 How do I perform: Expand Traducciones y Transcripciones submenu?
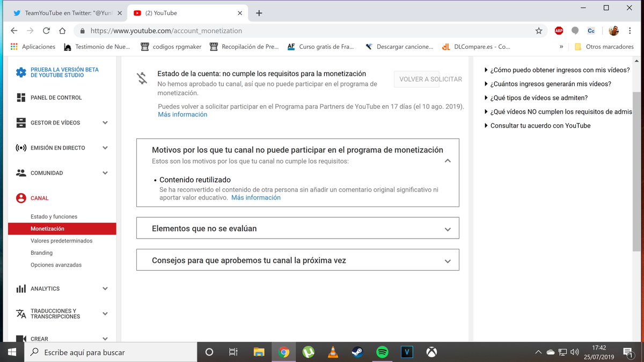click(x=105, y=314)
